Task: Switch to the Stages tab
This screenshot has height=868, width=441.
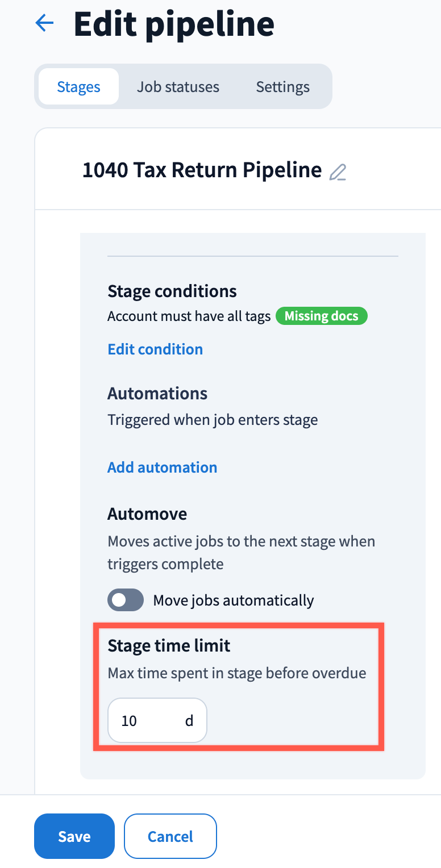Action: tap(78, 87)
